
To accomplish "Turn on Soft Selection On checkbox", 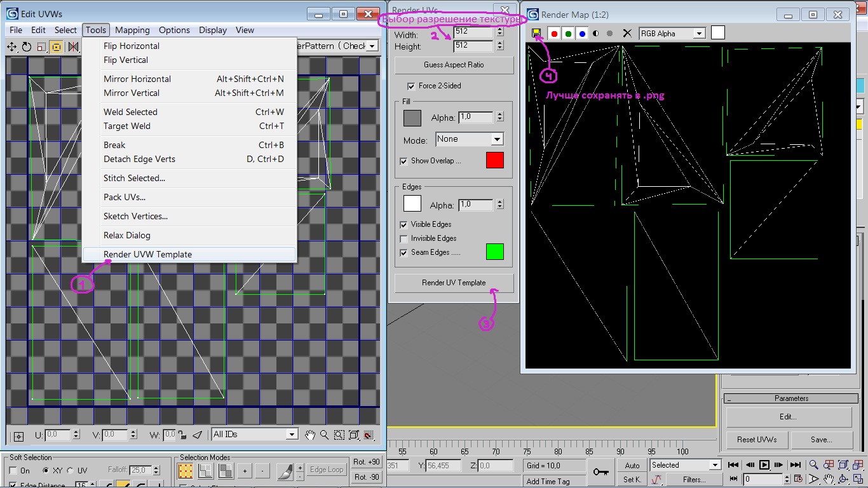I will click(x=13, y=471).
